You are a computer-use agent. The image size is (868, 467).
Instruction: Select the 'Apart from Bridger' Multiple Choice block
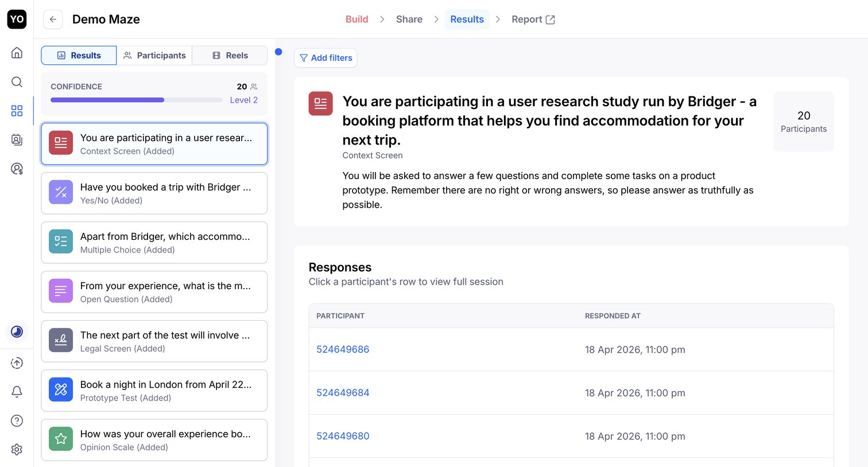pos(154,243)
